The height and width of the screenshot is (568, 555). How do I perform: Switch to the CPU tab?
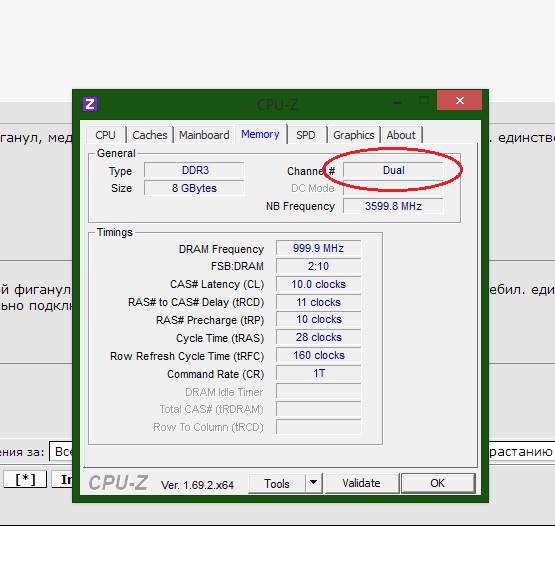coord(105,135)
